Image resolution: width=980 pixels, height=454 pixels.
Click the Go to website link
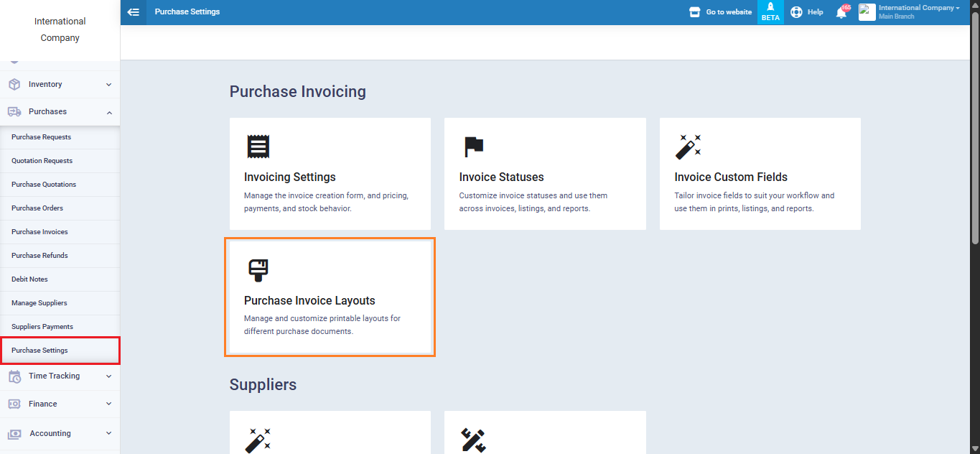click(729, 12)
